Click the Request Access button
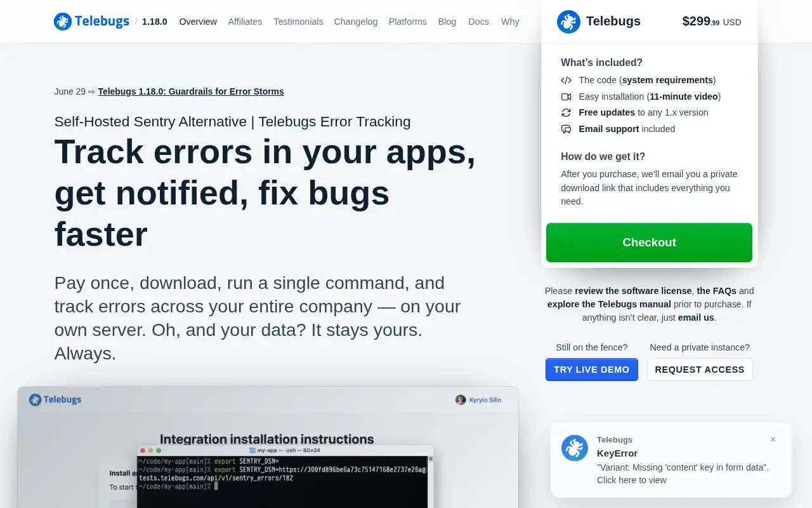812x508 pixels. point(700,370)
